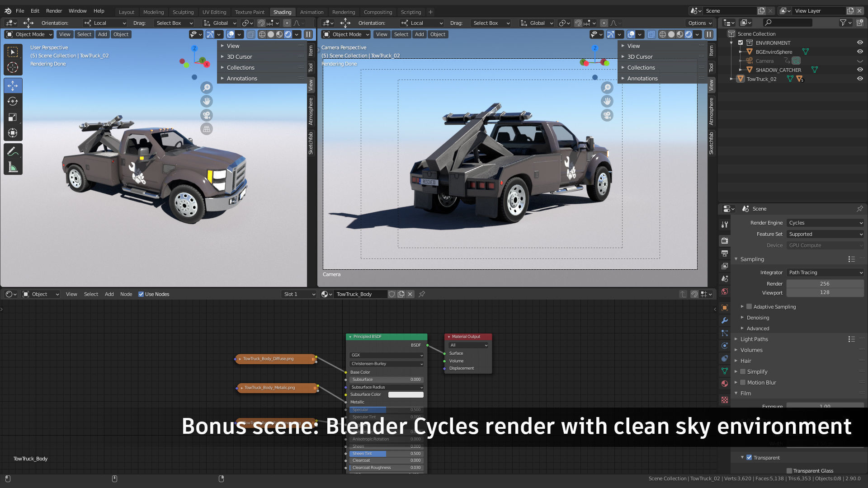Uncheck the Transparent film checkbox
Viewport: 868px width, 488px height.
tap(749, 458)
